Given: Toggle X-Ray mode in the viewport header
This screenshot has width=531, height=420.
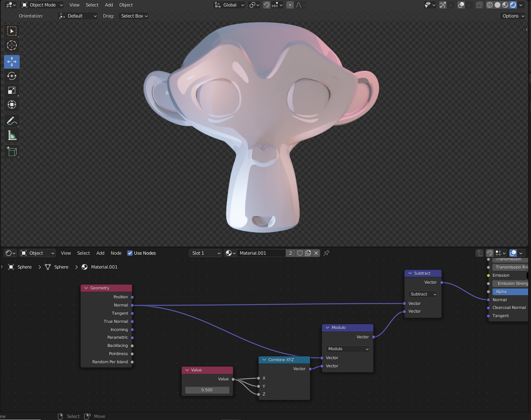Looking at the screenshot, I should coord(480,5).
